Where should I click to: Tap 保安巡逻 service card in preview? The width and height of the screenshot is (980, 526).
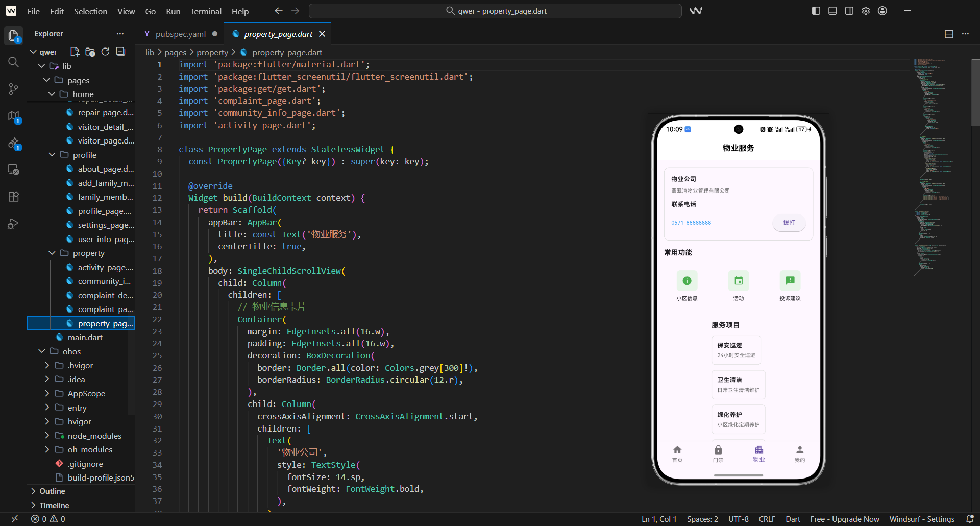pos(736,350)
